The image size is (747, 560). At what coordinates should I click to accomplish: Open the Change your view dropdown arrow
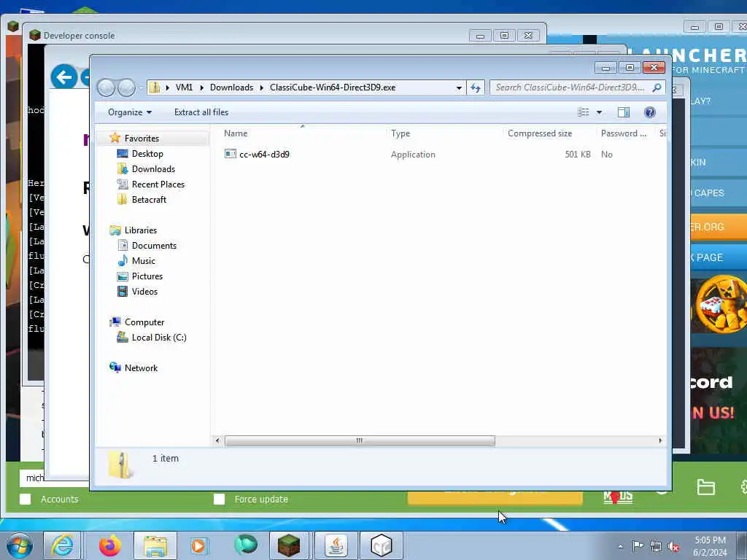pyautogui.click(x=600, y=112)
